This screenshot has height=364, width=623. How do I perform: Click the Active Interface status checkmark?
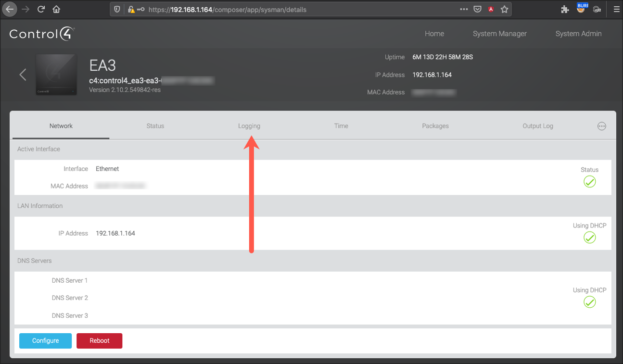click(x=589, y=181)
